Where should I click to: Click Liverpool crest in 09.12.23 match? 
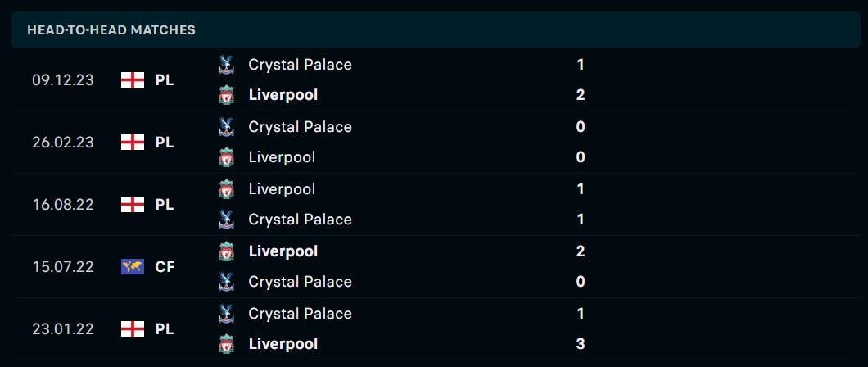coord(227,95)
